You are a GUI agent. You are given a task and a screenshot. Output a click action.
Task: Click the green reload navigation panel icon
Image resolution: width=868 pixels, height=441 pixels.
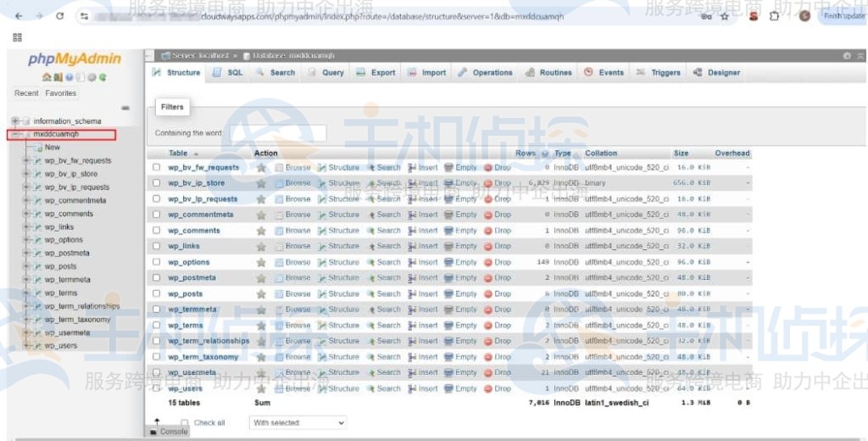(104, 76)
